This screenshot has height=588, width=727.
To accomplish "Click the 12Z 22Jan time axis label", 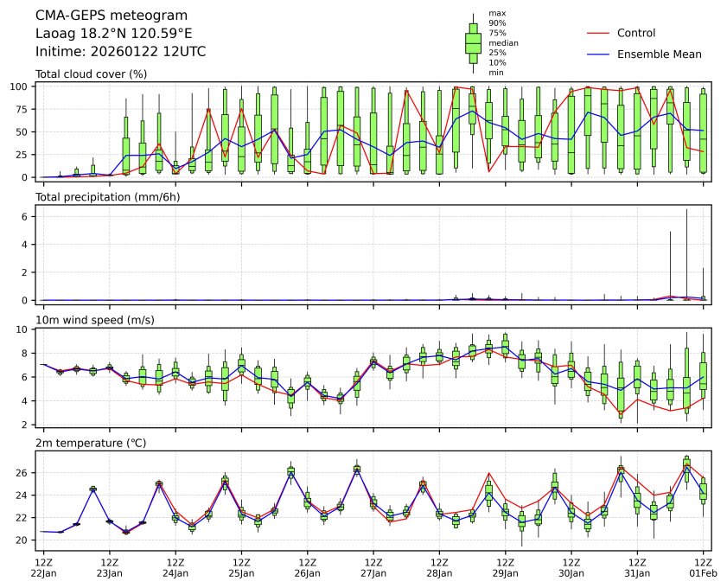I will [43, 567].
